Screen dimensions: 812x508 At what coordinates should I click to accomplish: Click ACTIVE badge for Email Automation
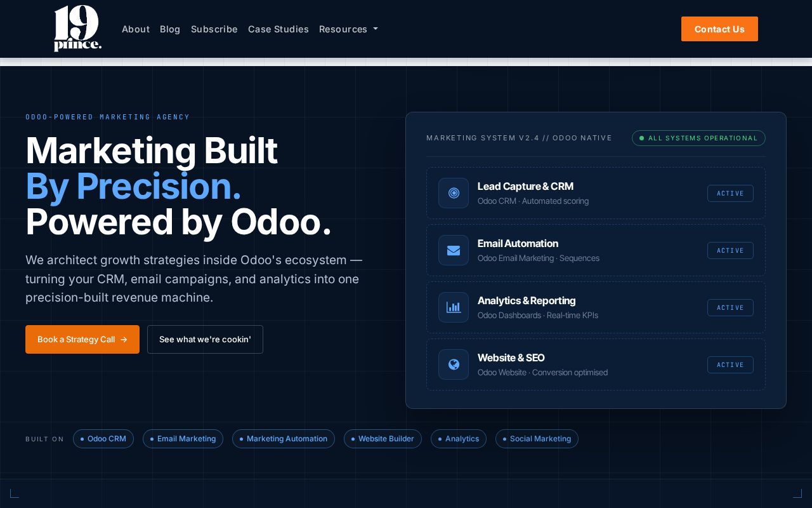[730, 250]
